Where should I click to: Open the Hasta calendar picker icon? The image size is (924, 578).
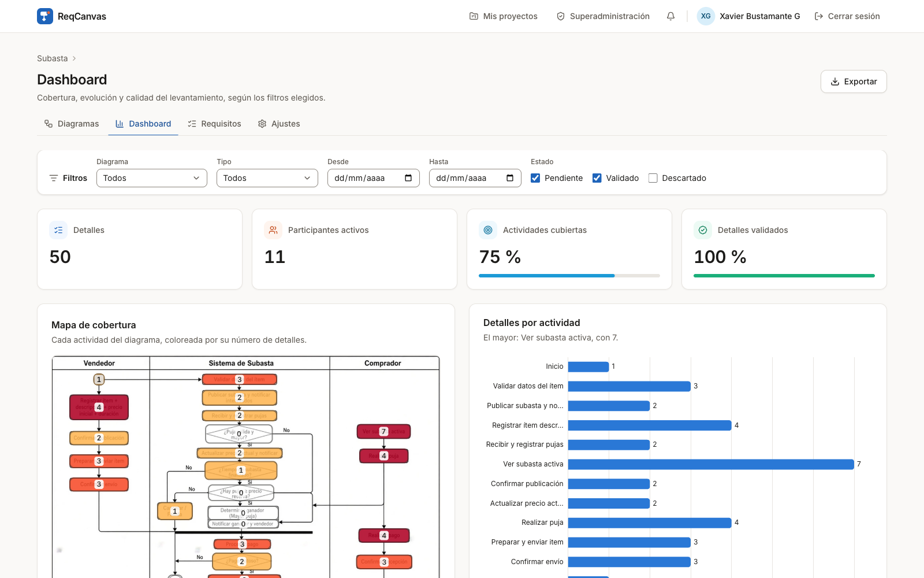510,178
